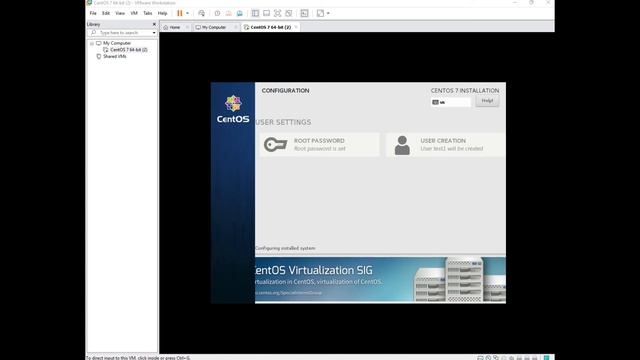Screen dimensions: 640x360
Task: Open the VM menu
Action: [134, 13]
